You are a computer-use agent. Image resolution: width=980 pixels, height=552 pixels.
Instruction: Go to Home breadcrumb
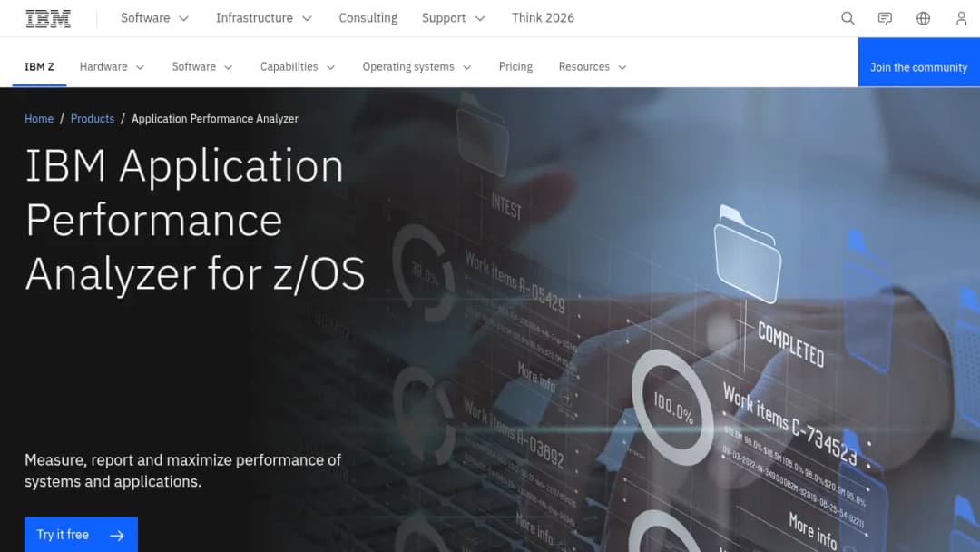(x=39, y=119)
